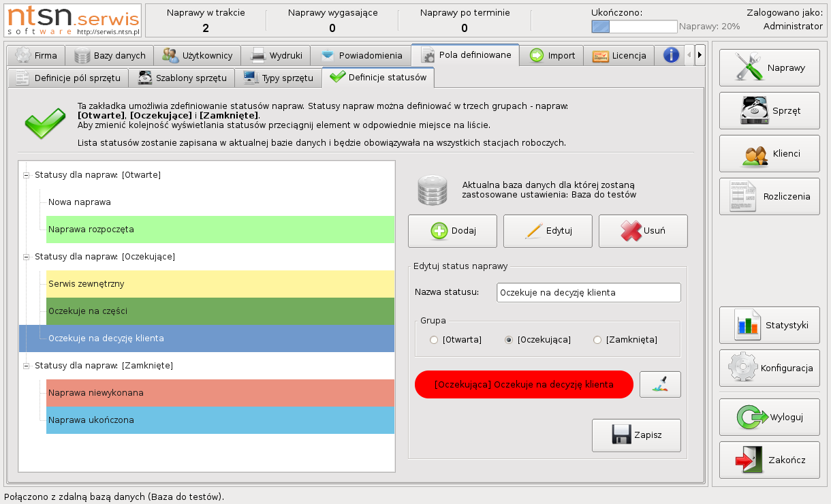Image resolution: width=831 pixels, height=504 pixels.
Task: Collapse the [Oczekujące] statuses tree group
Action: (27, 257)
